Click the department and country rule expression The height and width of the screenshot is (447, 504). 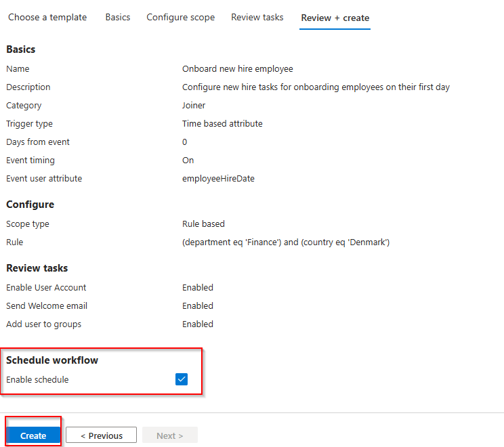pyautogui.click(x=286, y=242)
